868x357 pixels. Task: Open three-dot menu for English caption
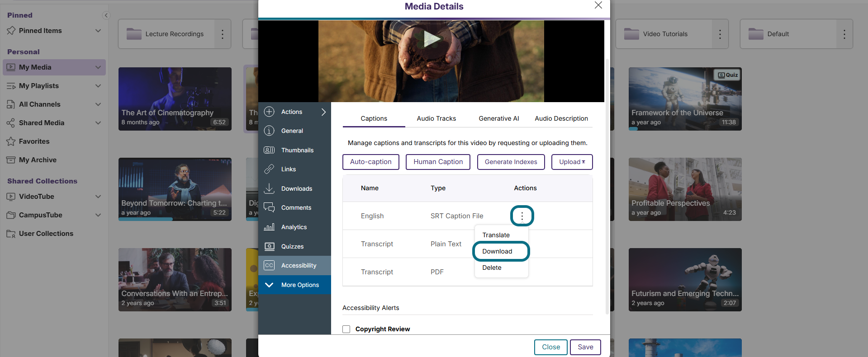(522, 216)
